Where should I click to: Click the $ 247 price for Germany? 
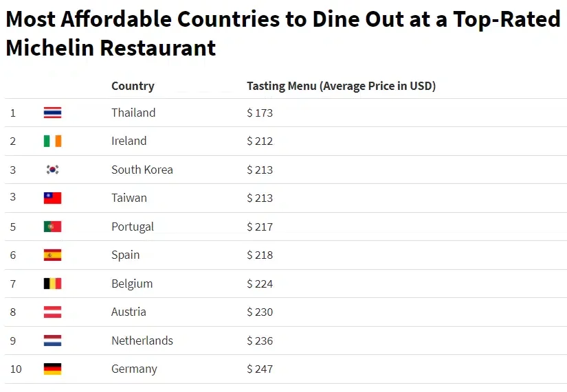tap(260, 369)
